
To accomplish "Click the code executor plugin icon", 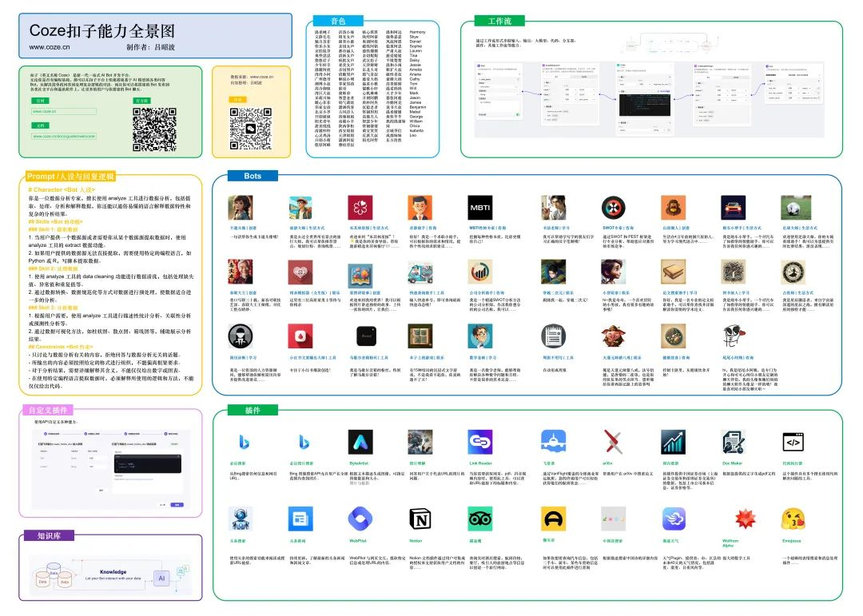I will pyautogui.click(x=793, y=442).
